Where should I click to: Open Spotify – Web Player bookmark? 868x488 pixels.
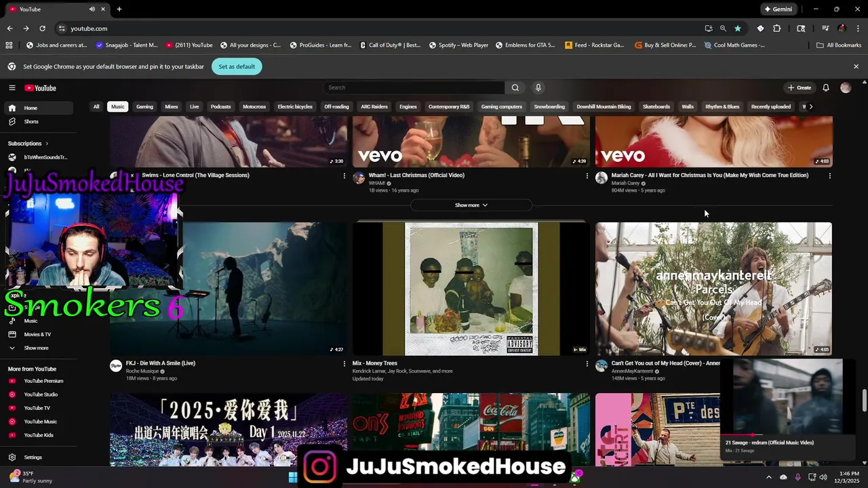point(459,45)
